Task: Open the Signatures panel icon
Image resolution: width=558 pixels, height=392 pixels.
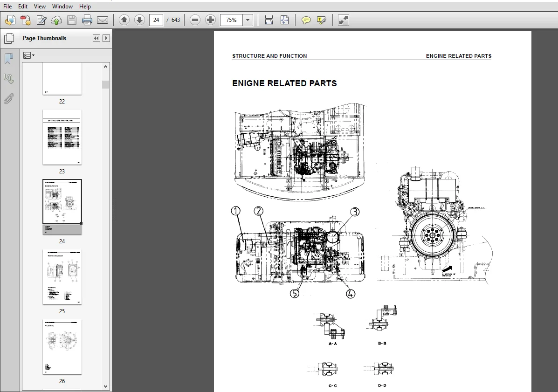Action: pos(9,78)
